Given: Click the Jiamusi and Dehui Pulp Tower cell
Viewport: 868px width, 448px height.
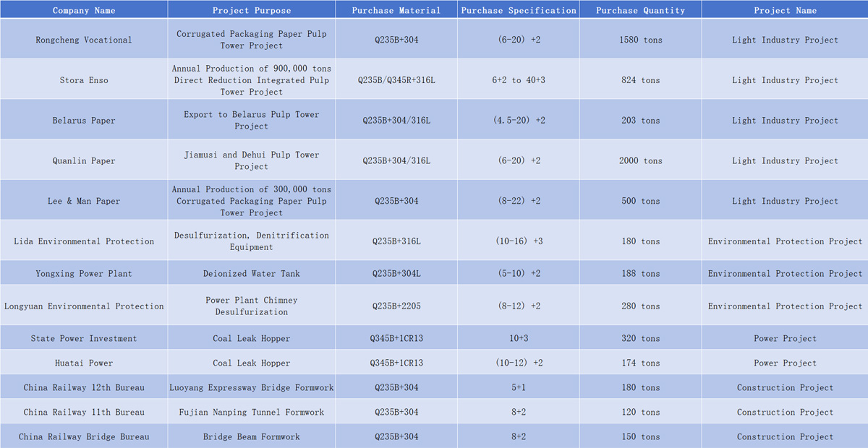Looking at the screenshot, I should [252, 160].
